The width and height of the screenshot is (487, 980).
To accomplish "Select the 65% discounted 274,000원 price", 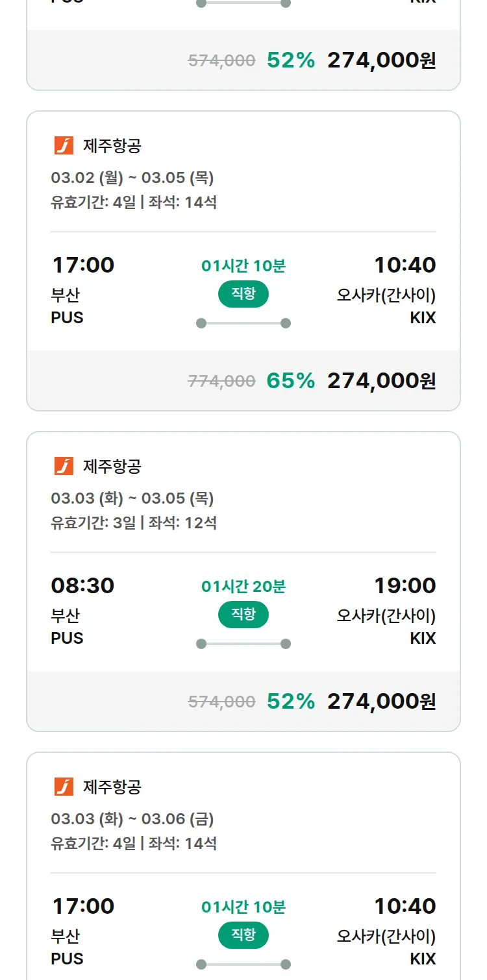I will [x=381, y=381].
